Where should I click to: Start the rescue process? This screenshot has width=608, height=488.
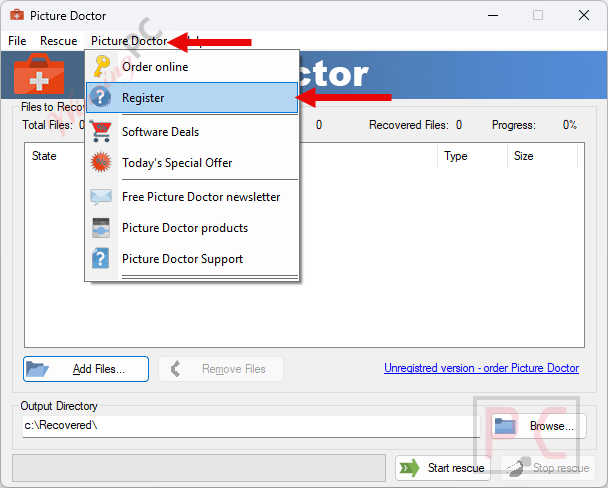pos(443,468)
